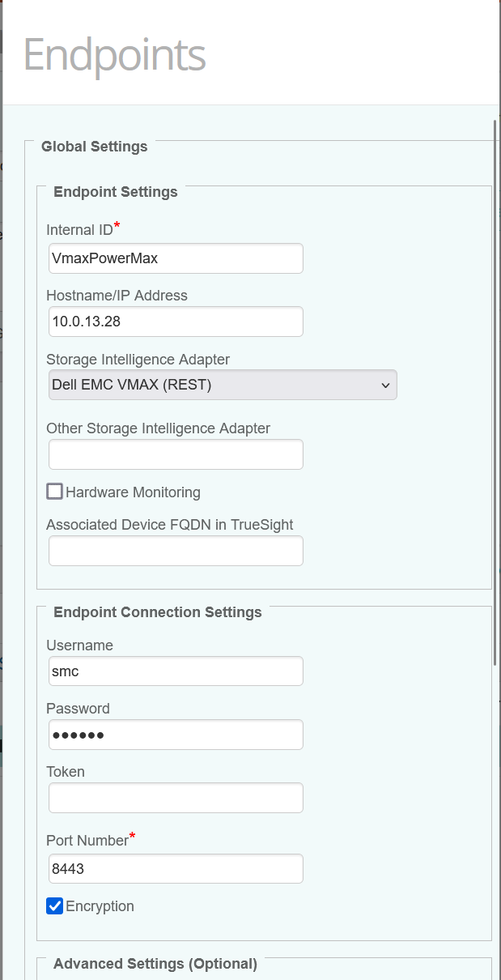Open the Storage Intelligence Adapter dropdown
Image resolution: width=501 pixels, height=980 pixels.
[x=223, y=385]
